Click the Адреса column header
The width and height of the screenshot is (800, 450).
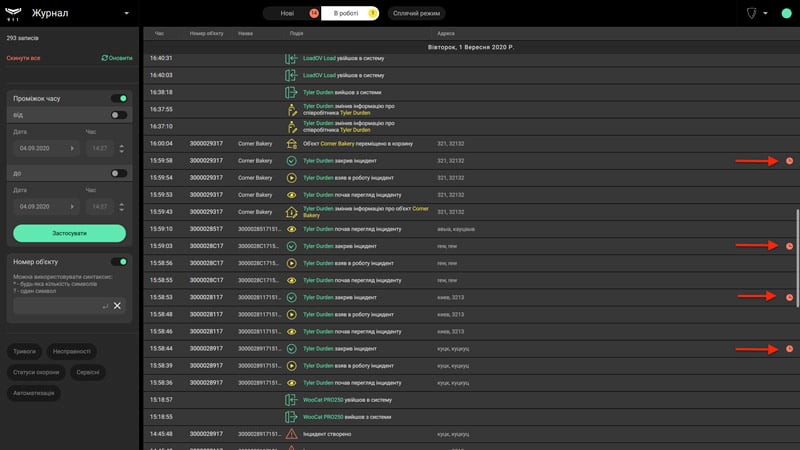446,34
